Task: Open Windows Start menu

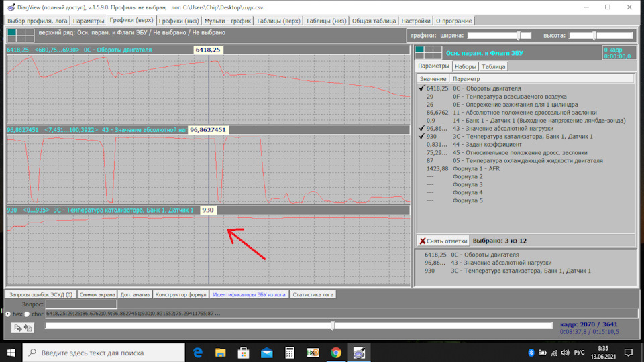Action: point(11,353)
